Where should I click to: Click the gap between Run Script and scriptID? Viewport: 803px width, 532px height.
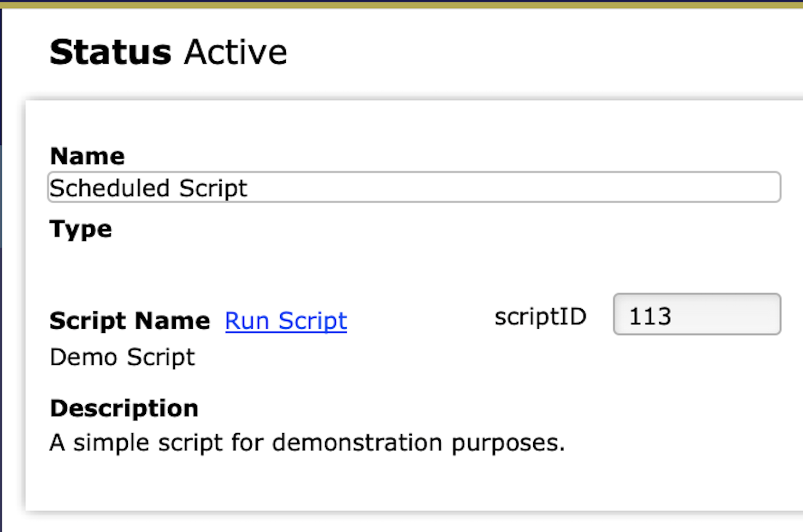[x=420, y=319]
